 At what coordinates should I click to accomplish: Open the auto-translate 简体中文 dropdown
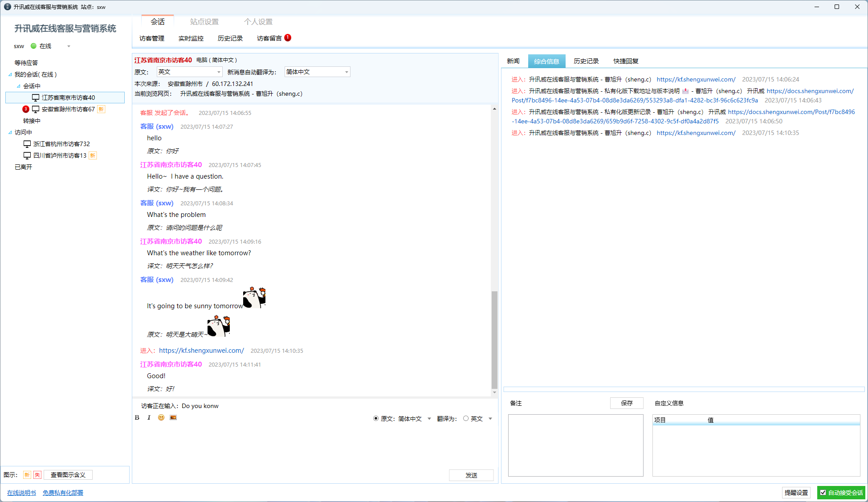click(x=317, y=72)
